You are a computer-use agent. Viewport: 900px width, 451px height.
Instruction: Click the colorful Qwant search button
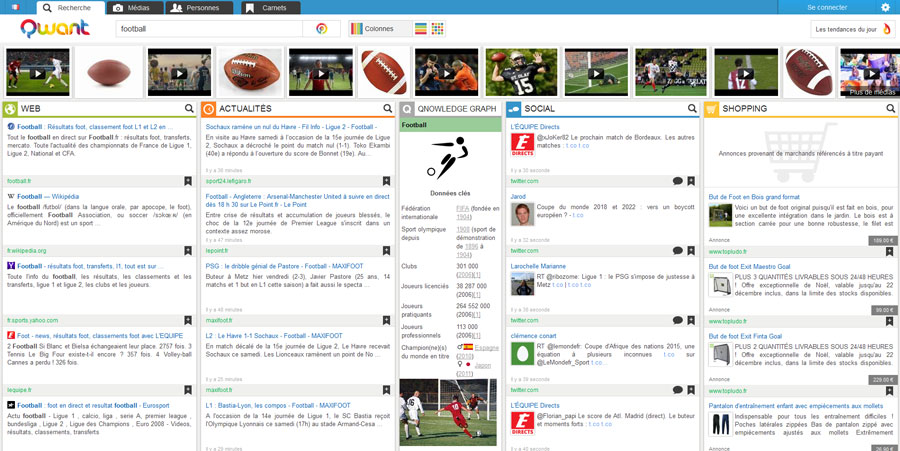pyautogui.click(x=321, y=29)
